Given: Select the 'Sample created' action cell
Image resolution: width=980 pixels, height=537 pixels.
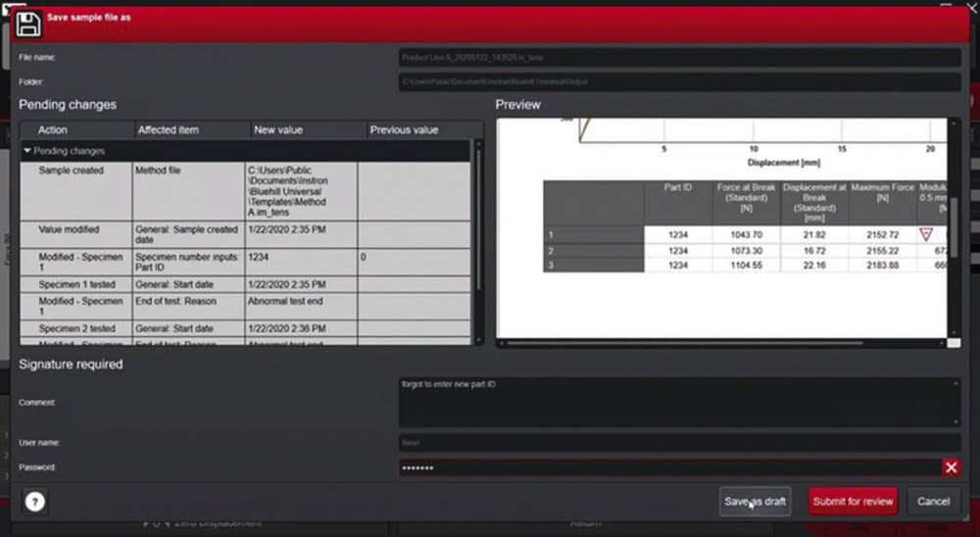Looking at the screenshot, I should 76,191.
